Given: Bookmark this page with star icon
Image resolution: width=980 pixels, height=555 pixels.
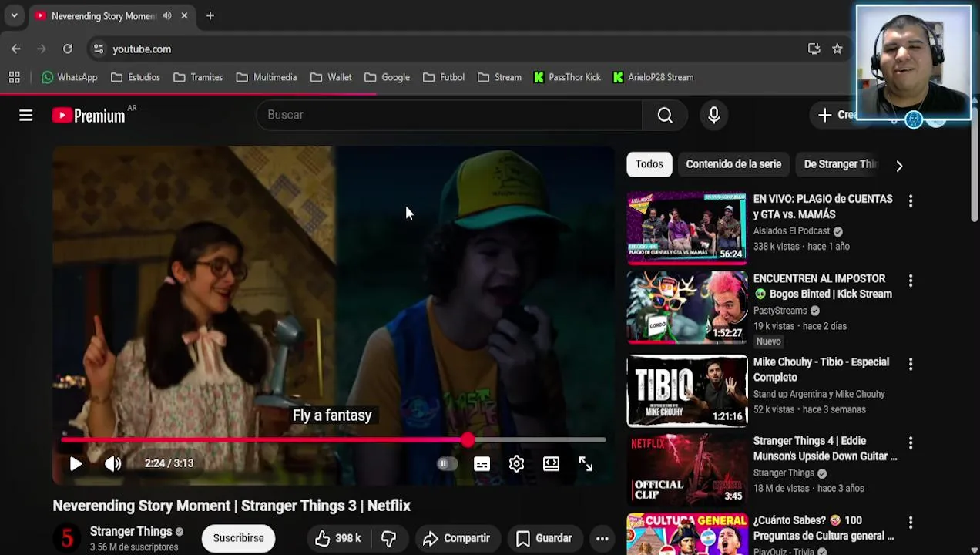Looking at the screenshot, I should (x=837, y=49).
